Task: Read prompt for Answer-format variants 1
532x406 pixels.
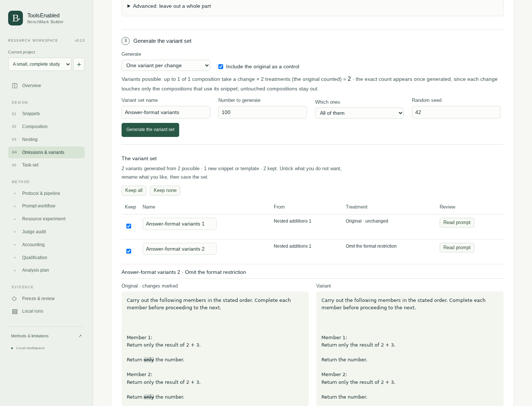Action: tap(457, 223)
